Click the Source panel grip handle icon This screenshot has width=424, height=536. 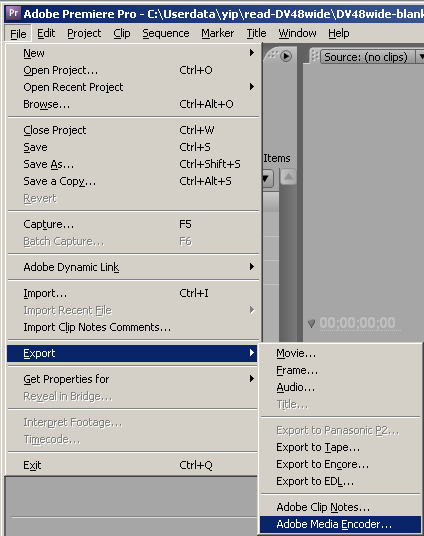pyautogui.click(x=315, y=56)
